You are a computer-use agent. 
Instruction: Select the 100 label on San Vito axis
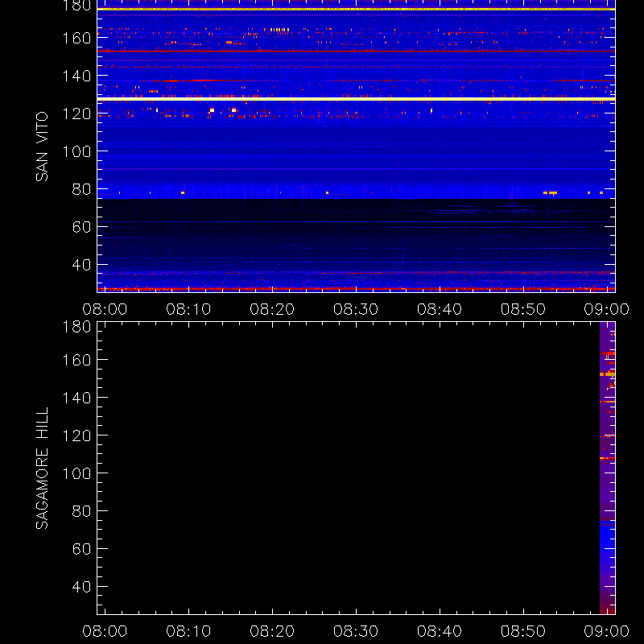pos(76,151)
